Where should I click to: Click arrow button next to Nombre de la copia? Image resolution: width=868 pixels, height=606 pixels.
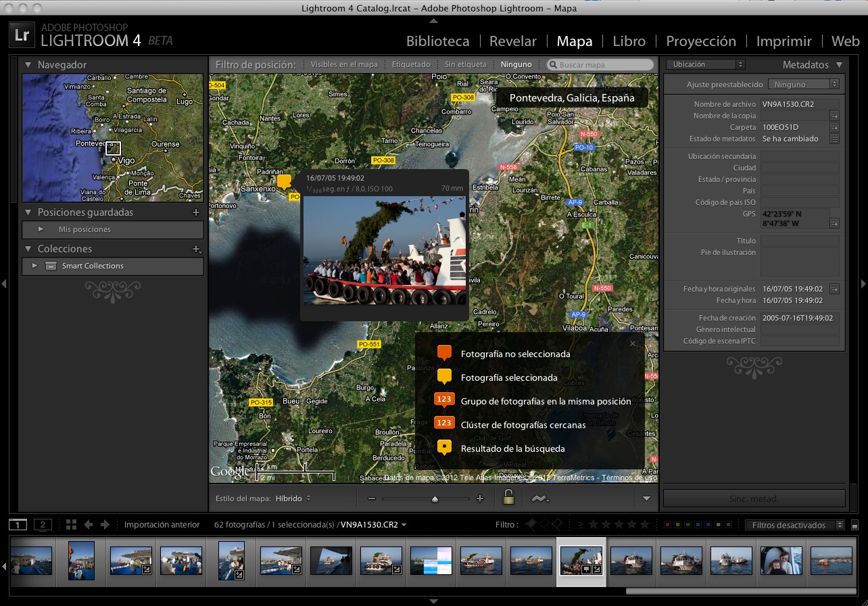[x=834, y=116]
